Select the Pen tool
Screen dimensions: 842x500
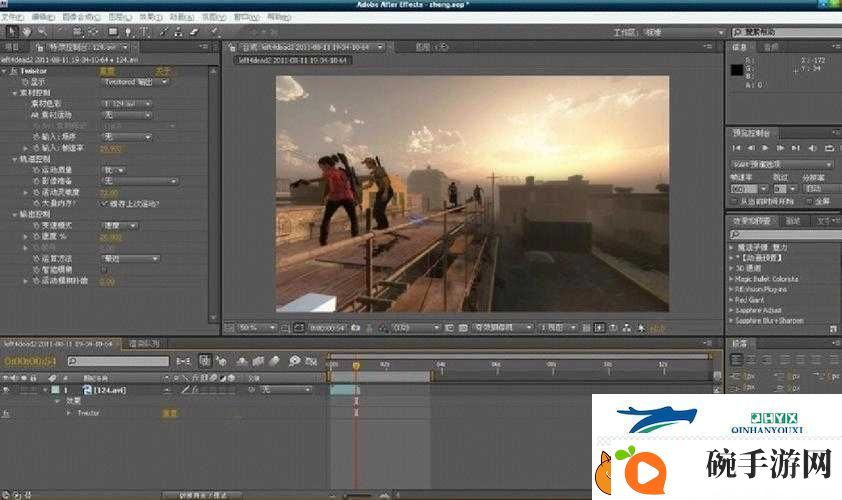pos(128,32)
